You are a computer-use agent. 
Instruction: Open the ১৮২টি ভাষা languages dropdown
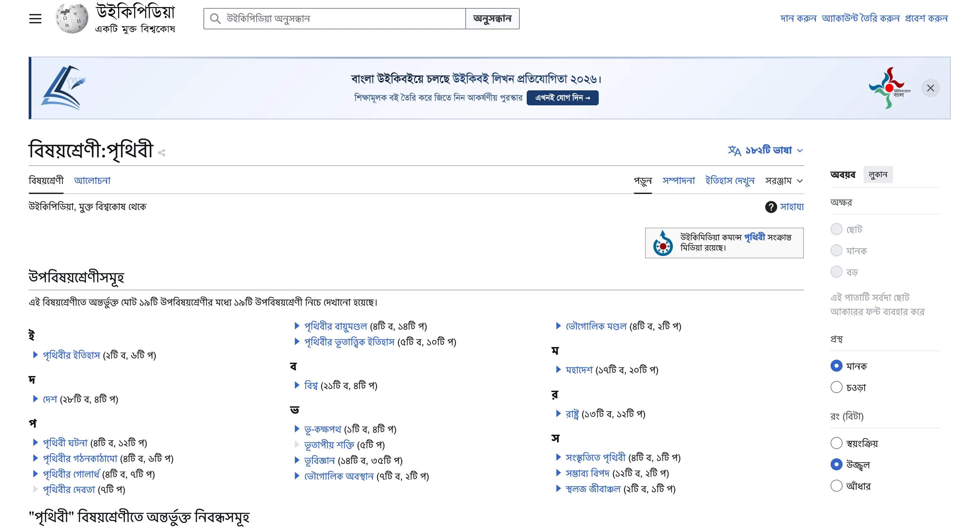pos(766,151)
